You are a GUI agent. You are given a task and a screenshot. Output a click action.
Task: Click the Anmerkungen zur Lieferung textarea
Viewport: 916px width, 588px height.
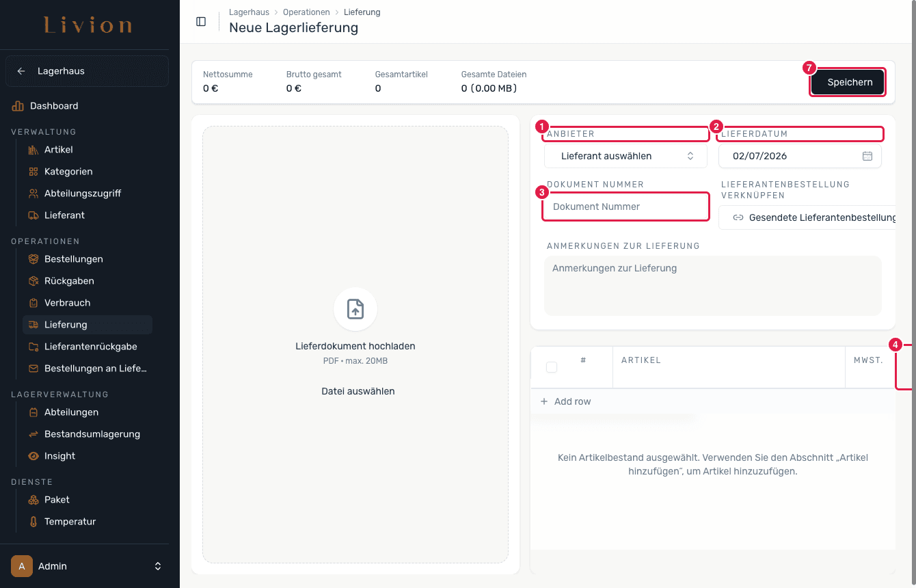(712, 286)
